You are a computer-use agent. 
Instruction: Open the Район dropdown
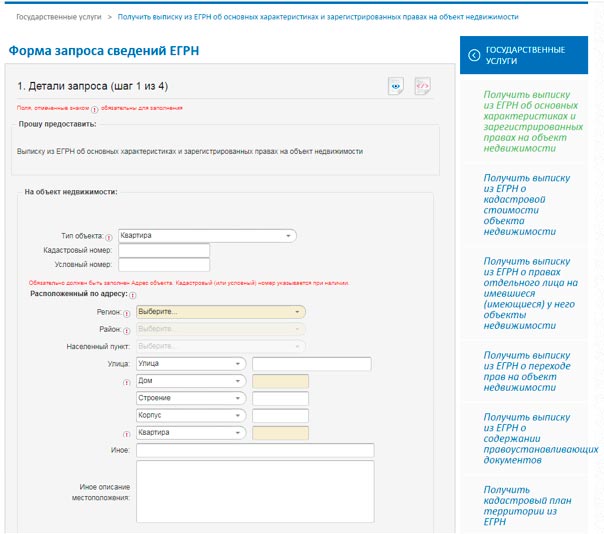(x=221, y=329)
